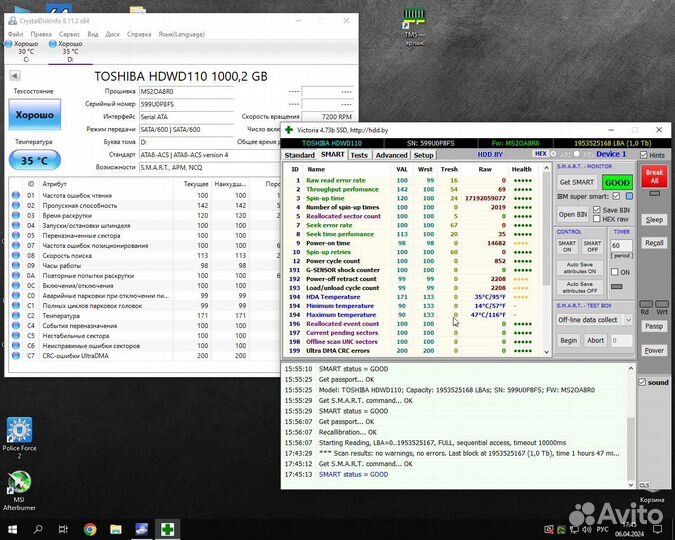675x540 pixels.
Task: Open Windows Start menu
Action: (12, 529)
